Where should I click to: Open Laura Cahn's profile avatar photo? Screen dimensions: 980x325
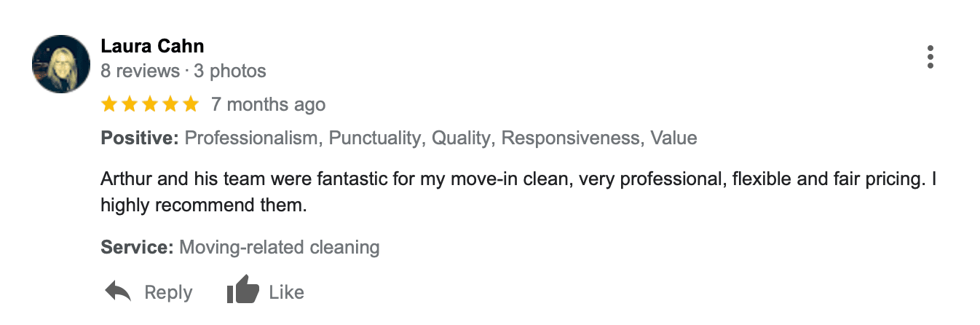(61, 64)
